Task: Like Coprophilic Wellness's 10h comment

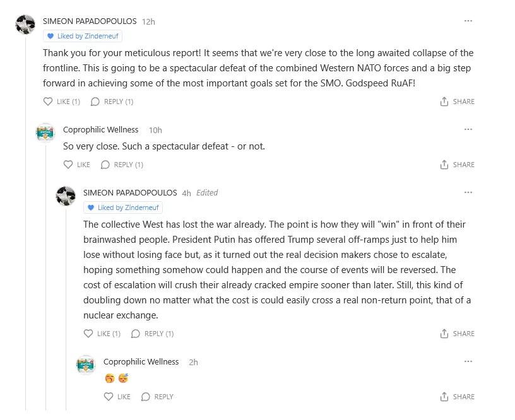Action: pos(76,165)
